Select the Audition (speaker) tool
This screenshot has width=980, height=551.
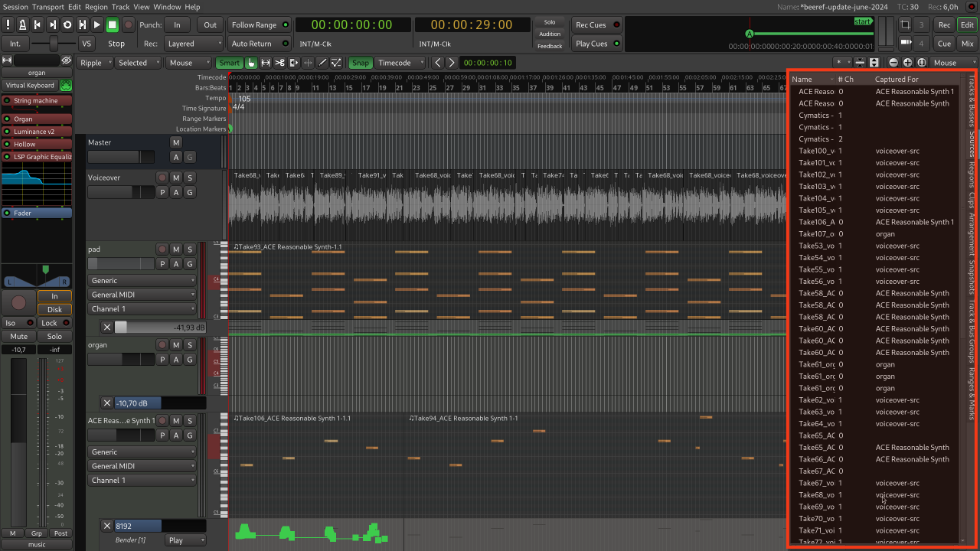click(x=294, y=63)
